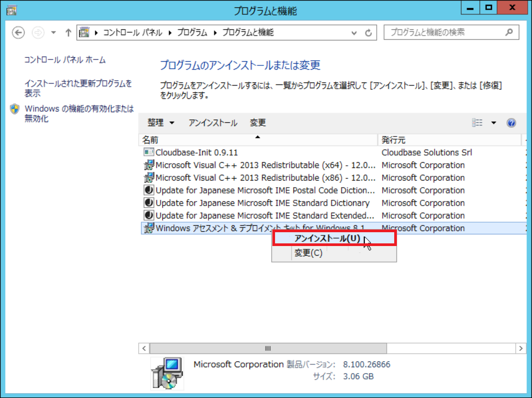Click the title bar window icon

pos(11,11)
